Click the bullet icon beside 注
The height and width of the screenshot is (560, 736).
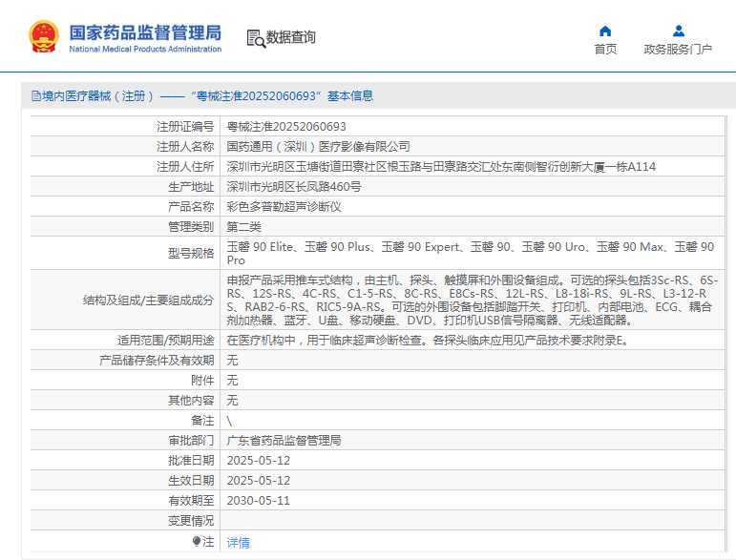coord(198,541)
